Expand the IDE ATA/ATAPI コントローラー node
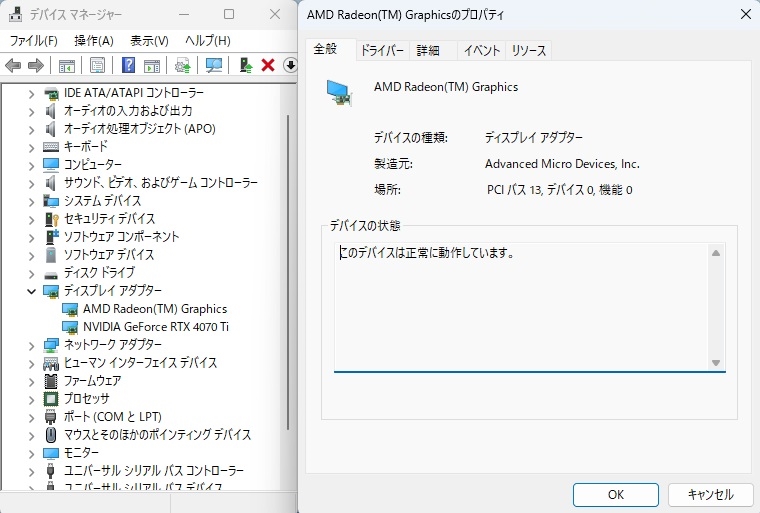Viewport: 760px width, 513px height. (32, 94)
